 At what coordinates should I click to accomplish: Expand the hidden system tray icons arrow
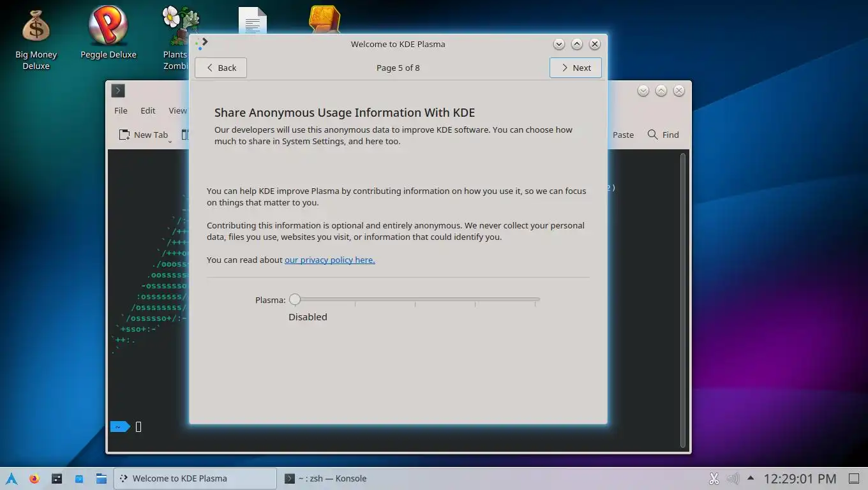(x=751, y=478)
